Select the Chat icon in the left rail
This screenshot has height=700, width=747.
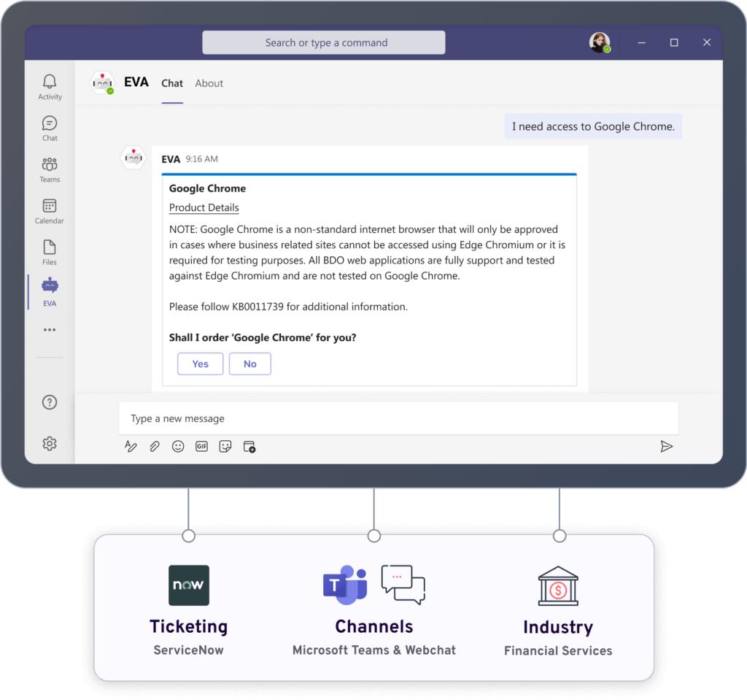[49, 126]
